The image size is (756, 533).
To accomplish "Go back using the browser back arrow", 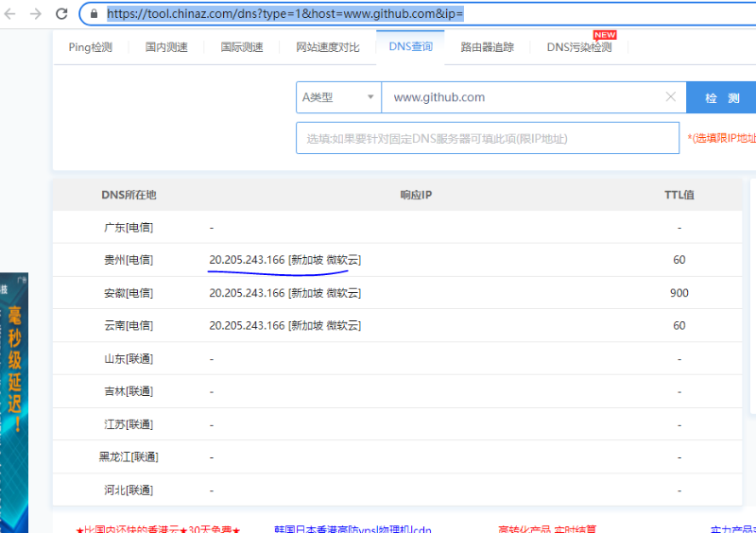I will point(9,13).
